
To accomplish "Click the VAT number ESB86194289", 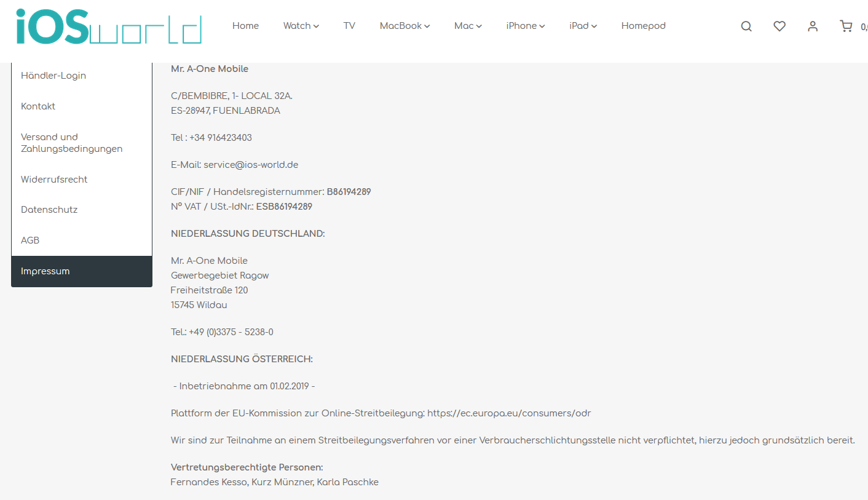I will click(284, 207).
